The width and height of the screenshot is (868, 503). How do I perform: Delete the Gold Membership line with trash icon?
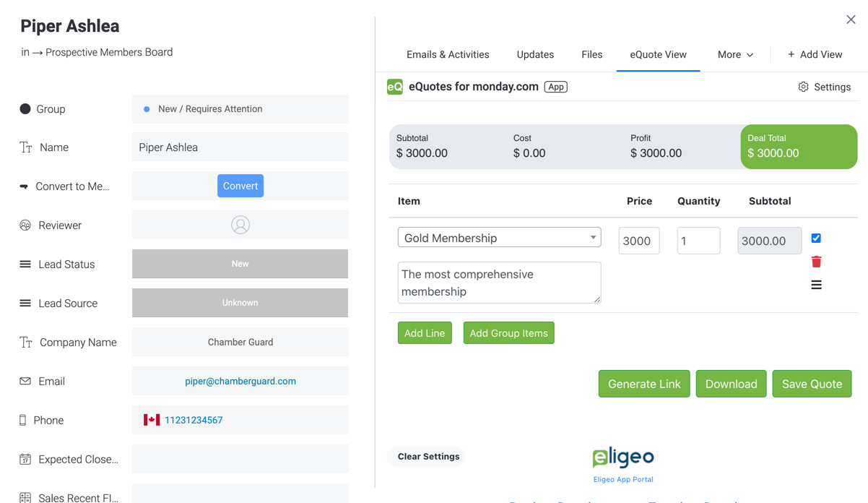[x=816, y=262]
